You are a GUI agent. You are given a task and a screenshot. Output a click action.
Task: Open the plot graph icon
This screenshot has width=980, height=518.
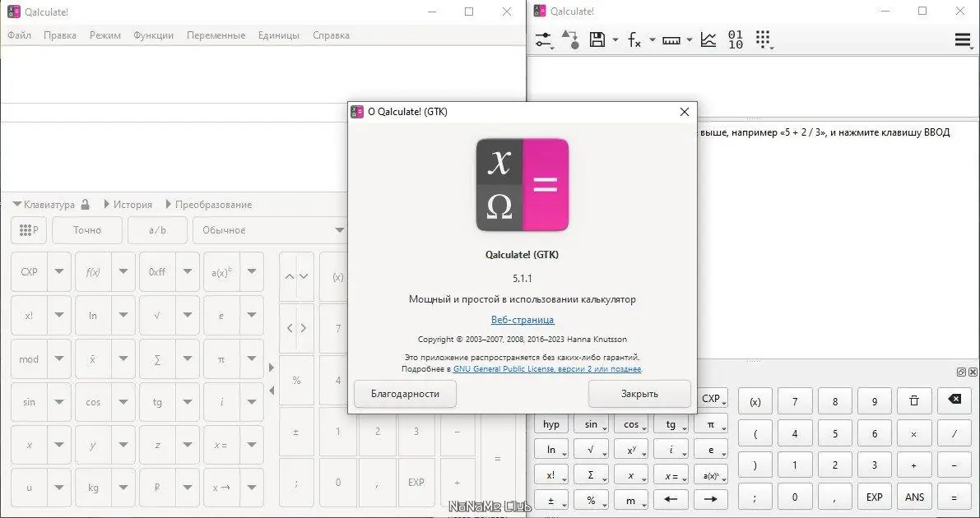point(708,40)
